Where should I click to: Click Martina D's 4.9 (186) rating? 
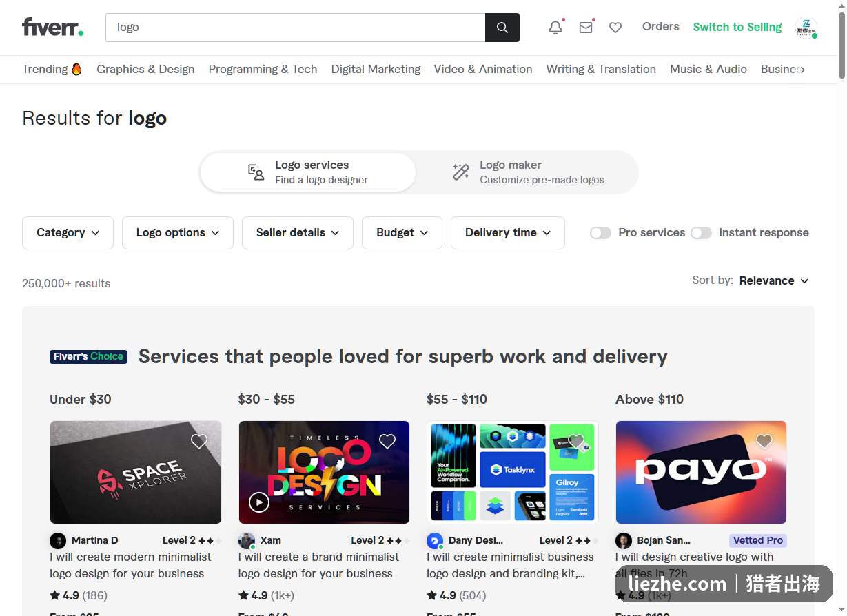click(x=79, y=595)
